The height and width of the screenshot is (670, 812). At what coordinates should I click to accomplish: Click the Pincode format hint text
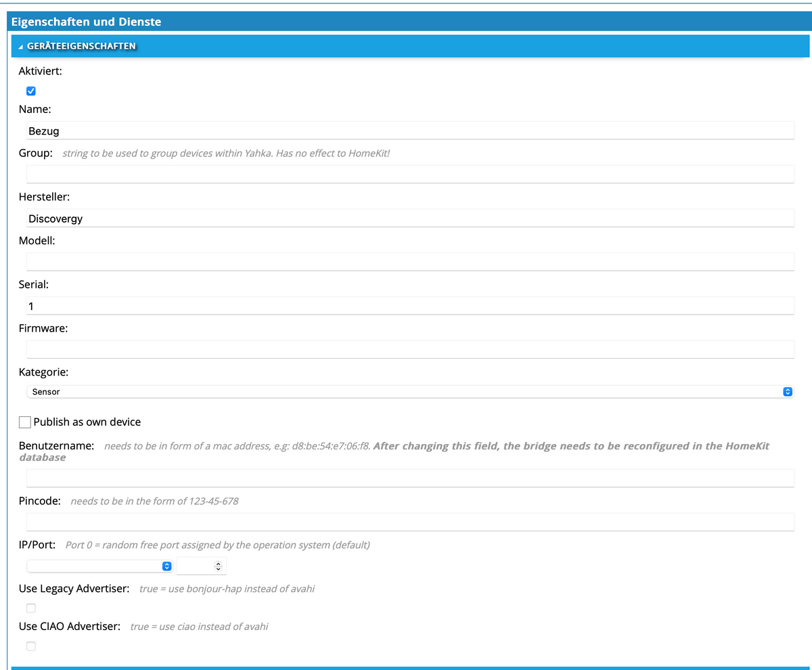pos(154,501)
